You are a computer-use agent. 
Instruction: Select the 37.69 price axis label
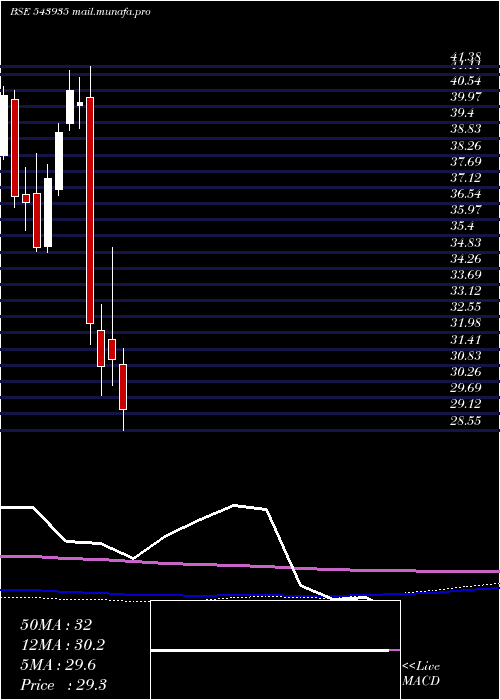pyautogui.click(x=466, y=162)
